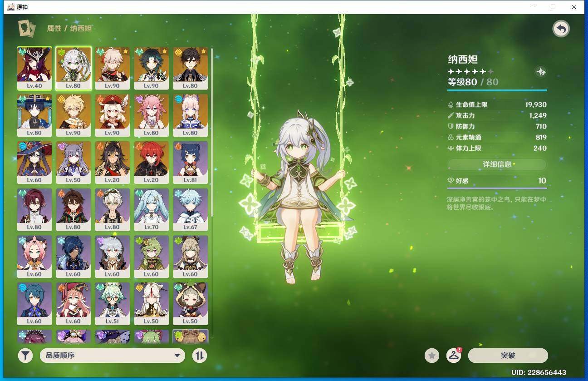Select dark-haired Dehya at Lv.20
This screenshot has width=588, height=381.
click(113, 163)
